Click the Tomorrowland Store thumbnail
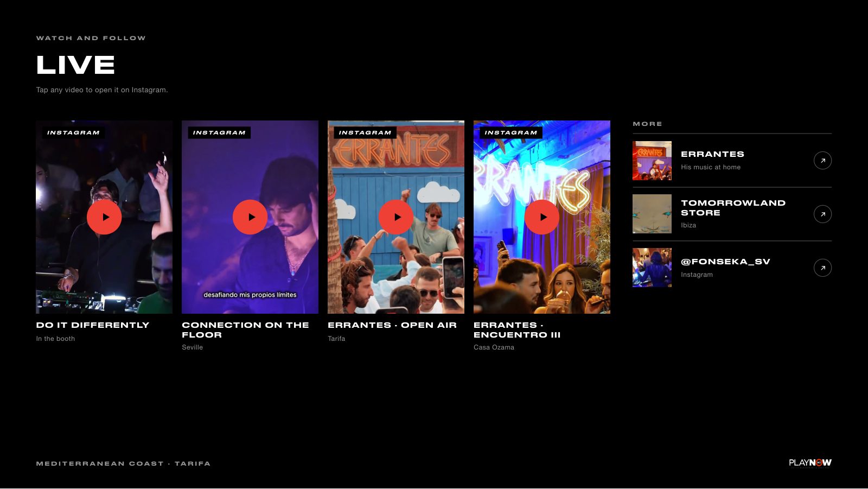The image size is (868, 489). (652, 214)
